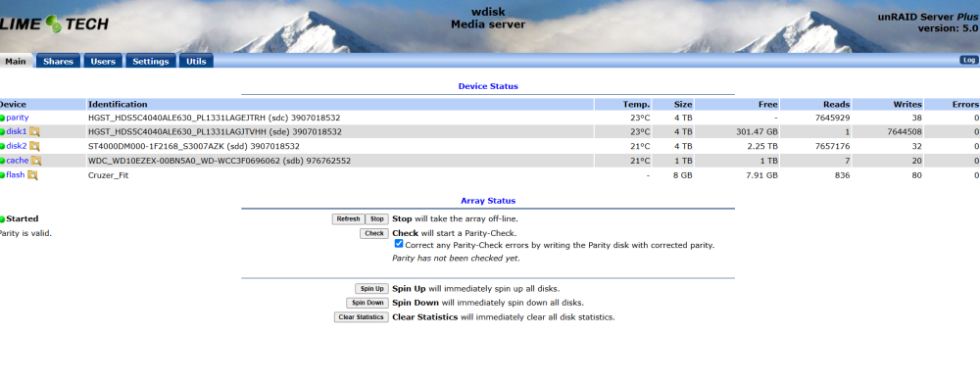This screenshot has height=383, width=980.
Task: Uncheck correct Parity-Check errors checkbox
Action: pyautogui.click(x=399, y=244)
